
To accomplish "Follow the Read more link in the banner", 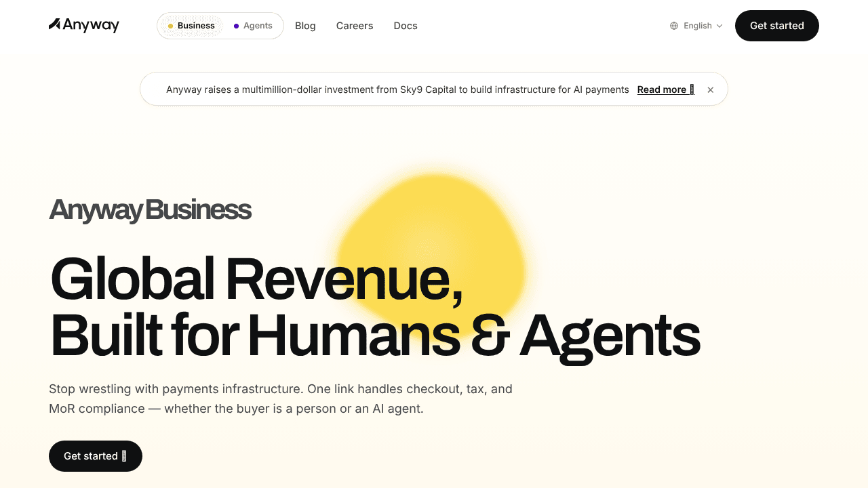I will [x=665, y=89].
